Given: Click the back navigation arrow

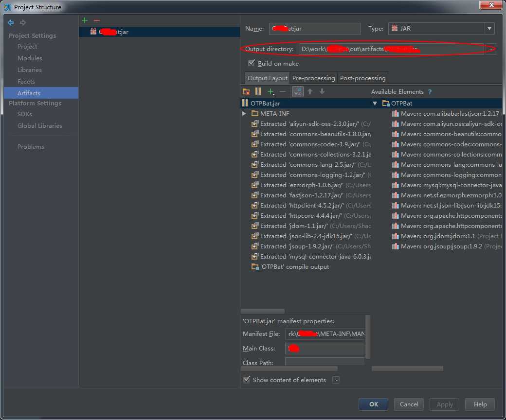Looking at the screenshot, I should pos(11,22).
